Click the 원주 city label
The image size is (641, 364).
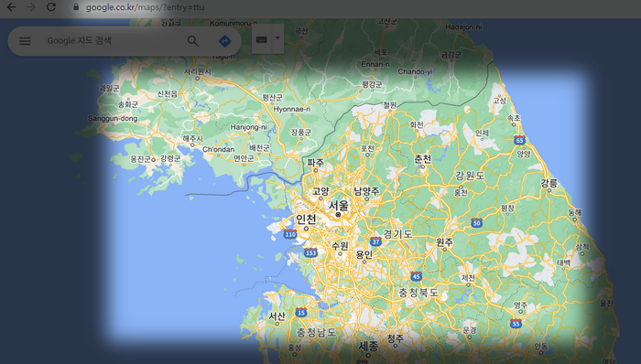point(444,242)
